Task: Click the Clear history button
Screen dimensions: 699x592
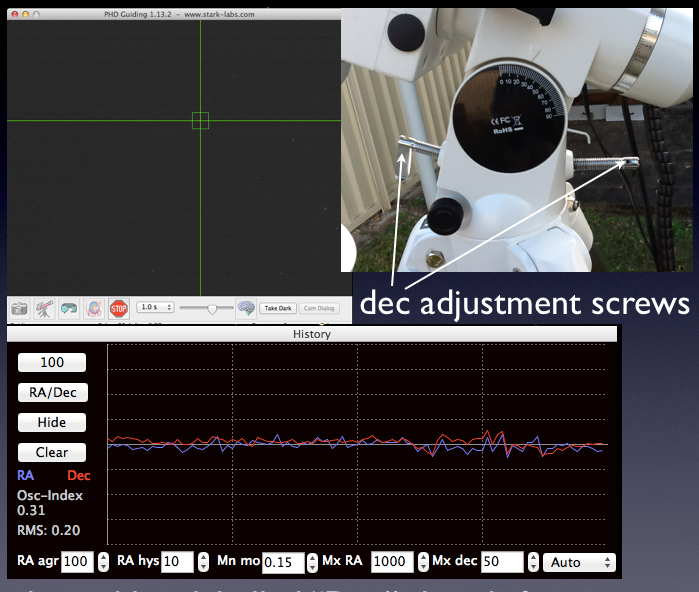Action: [52, 452]
